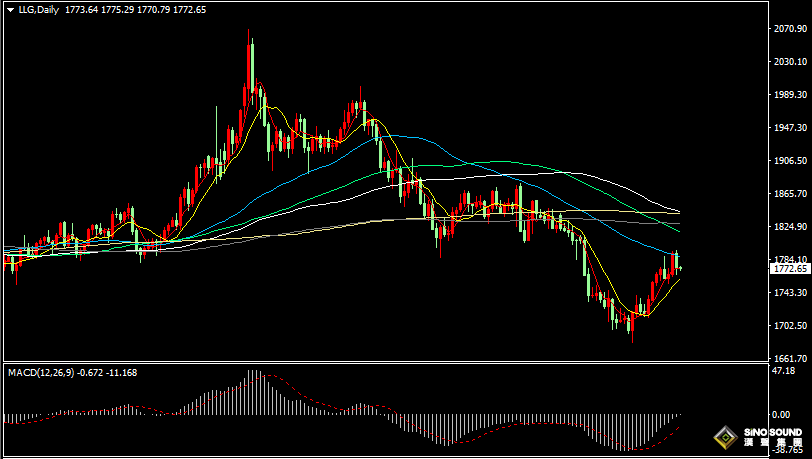The image size is (812, 459).
Task: Click the 0.00 MACD zero level label
Action: pos(781,414)
